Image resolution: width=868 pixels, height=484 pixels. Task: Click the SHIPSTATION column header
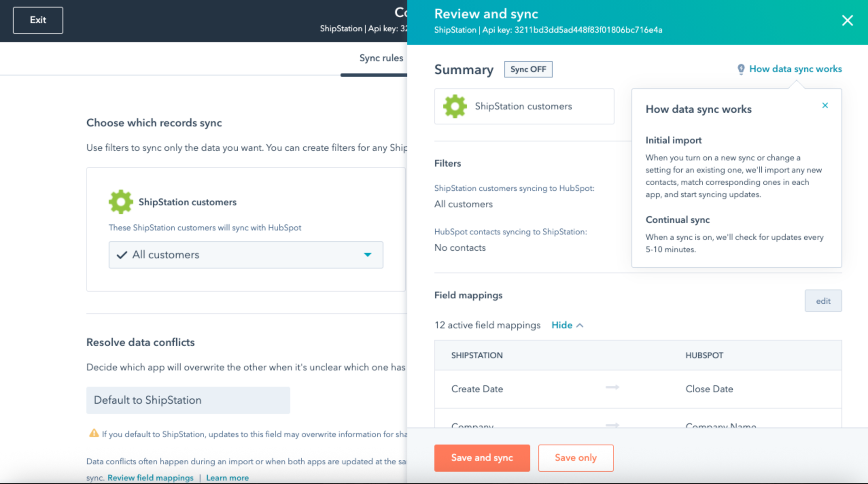477,355
